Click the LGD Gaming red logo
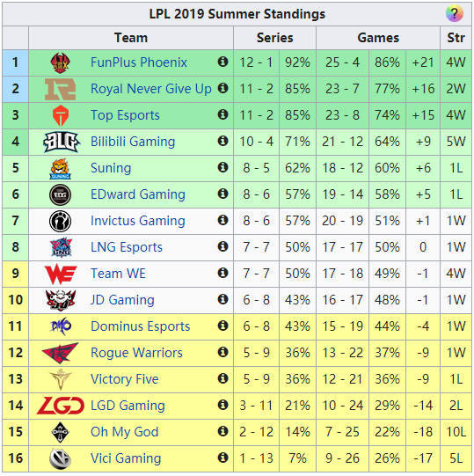474x476 pixels. coord(60,406)
